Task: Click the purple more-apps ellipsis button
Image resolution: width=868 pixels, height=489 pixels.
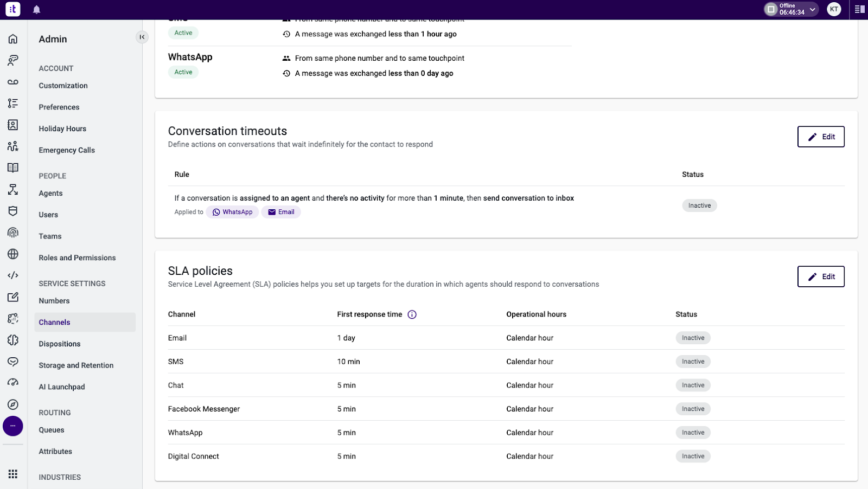Action: [x=13, y=426]
